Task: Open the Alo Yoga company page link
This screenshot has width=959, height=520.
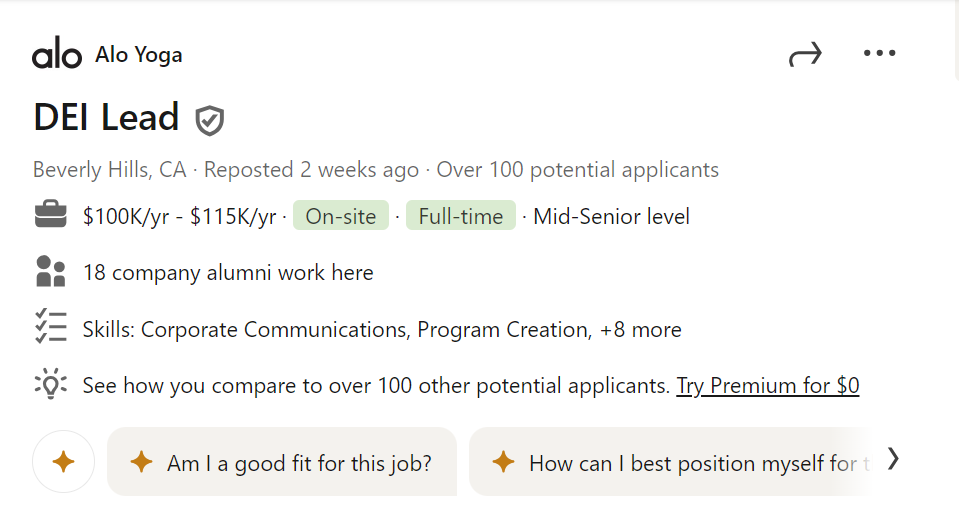Action: (139, 55)
